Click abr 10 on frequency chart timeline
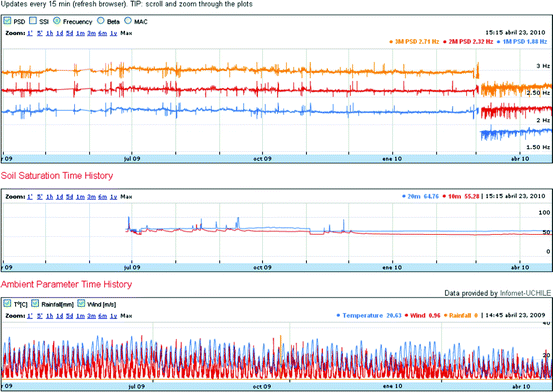The width and height of the screenshot is (553, 392). click(x=520, y=159)
